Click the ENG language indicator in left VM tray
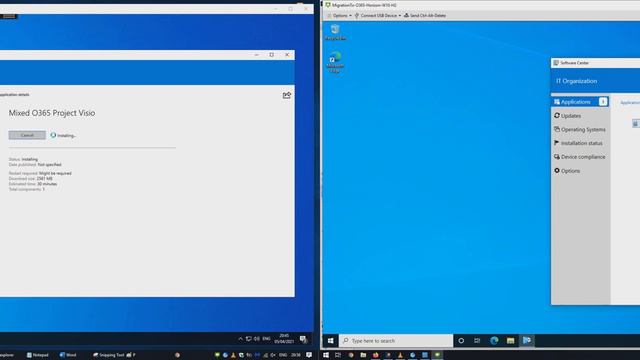 [x=266, y=339]
